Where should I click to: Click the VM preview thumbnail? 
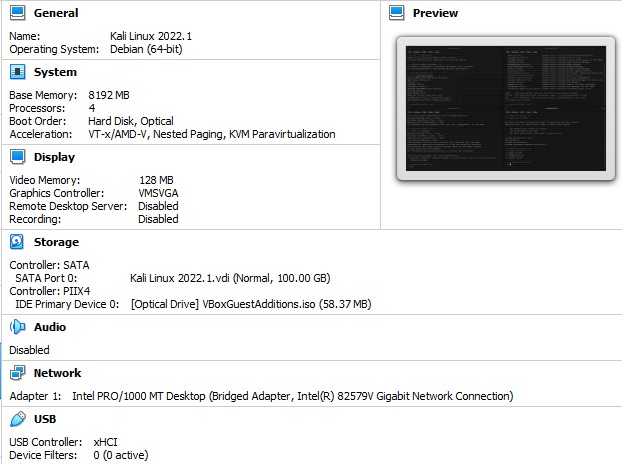click(x=504, y=109)
